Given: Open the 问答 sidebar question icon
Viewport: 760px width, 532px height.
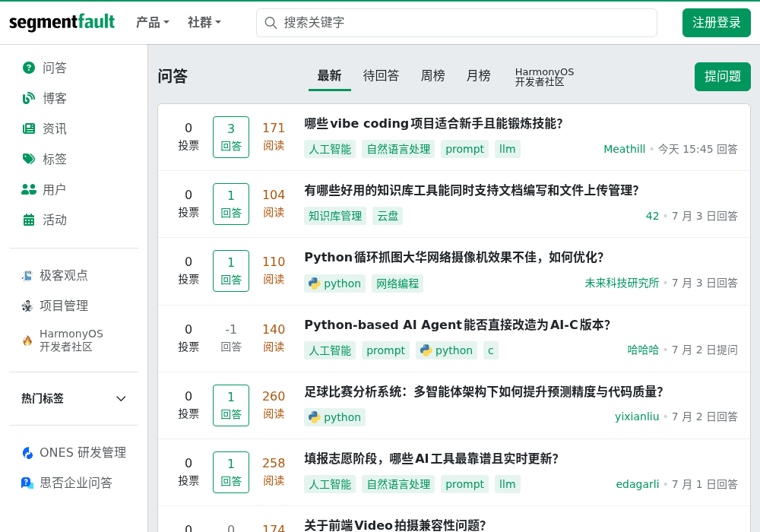Looking at the screenshot, I should (29, 68).
